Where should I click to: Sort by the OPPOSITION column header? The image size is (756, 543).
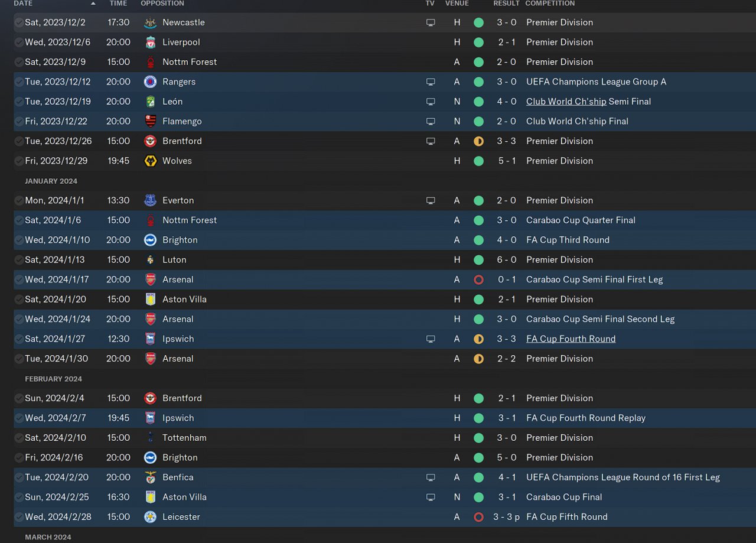tap(162, 4)
